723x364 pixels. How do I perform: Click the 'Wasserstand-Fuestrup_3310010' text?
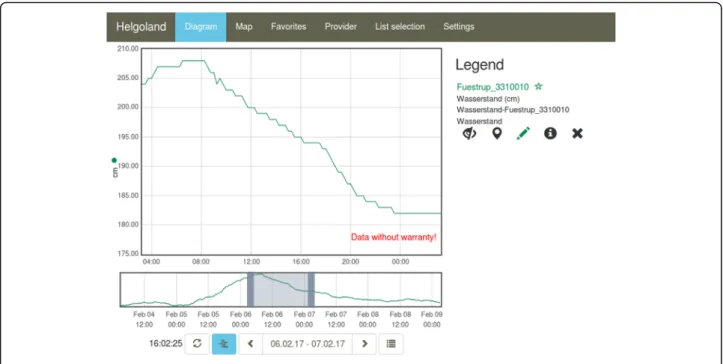(x=513, y=110)
